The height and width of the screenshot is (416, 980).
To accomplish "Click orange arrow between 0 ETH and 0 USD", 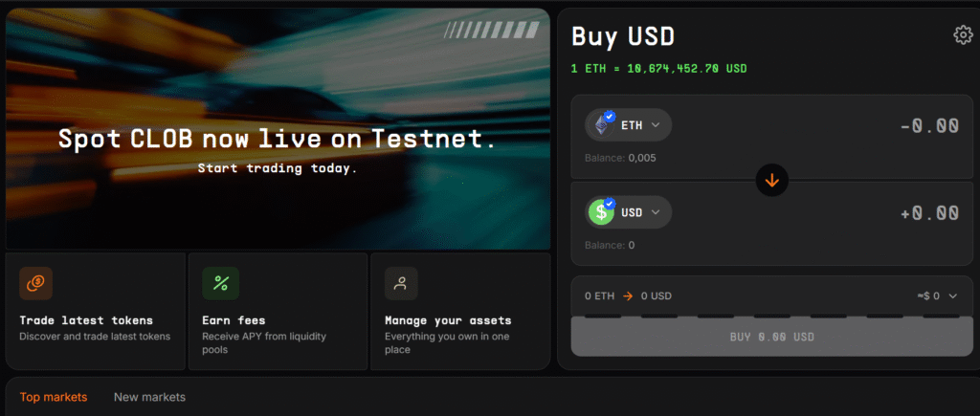I will pos(628,296).
